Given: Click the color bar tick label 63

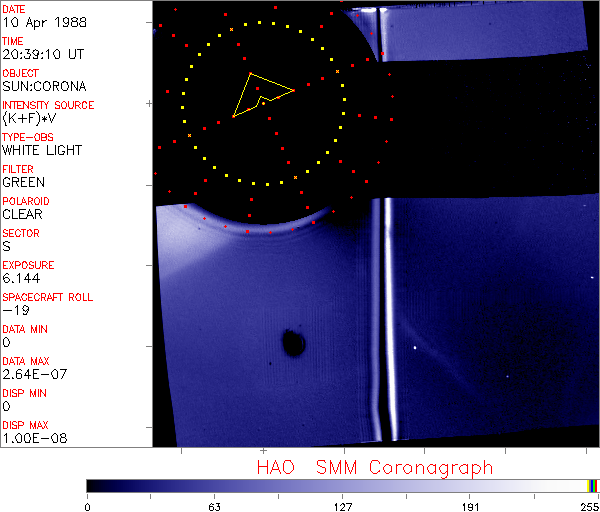Looking at the screenshot, I should pos(214,505).
